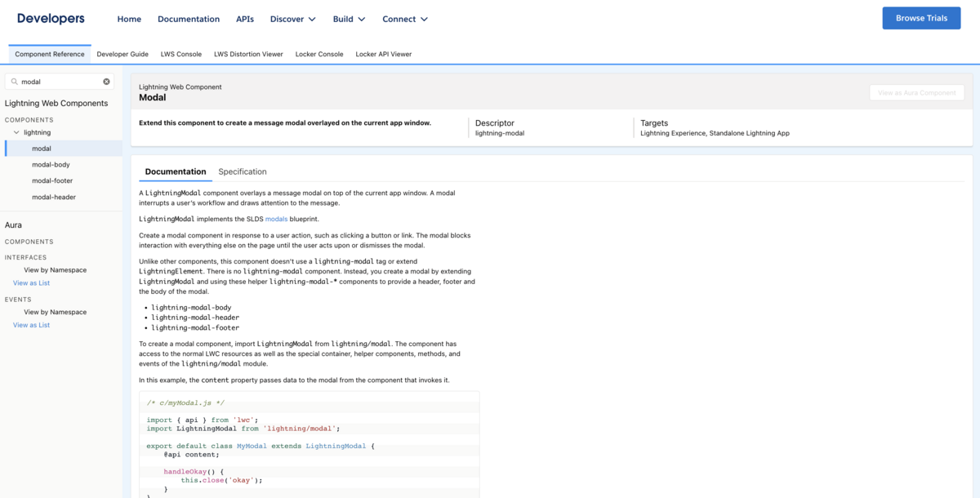Click View by Namespace under Events
This screenshot has width=980, height=498.
tap(55, 311)
